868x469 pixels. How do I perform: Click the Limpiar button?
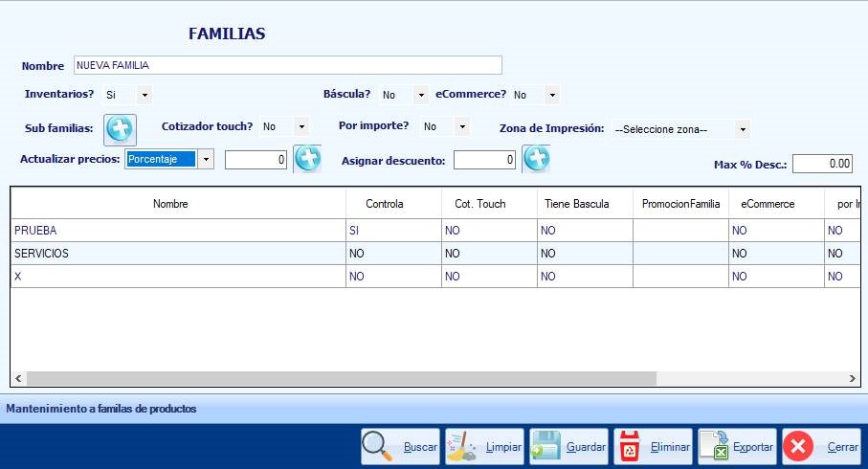click(x=484, y=446)
